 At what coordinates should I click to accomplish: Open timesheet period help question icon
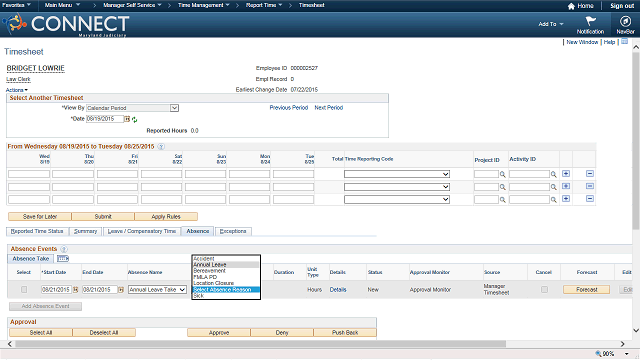click(x=161, y=147)
